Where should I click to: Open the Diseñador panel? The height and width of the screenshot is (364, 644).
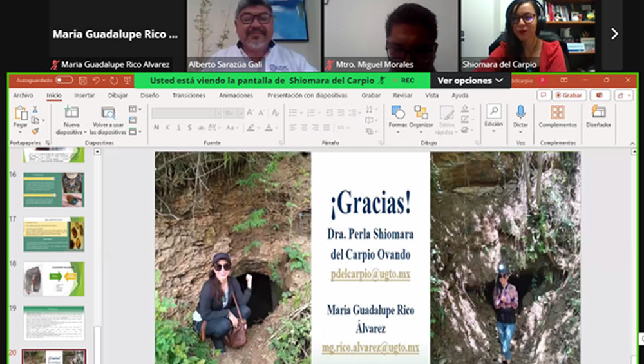tap(598, 116)
